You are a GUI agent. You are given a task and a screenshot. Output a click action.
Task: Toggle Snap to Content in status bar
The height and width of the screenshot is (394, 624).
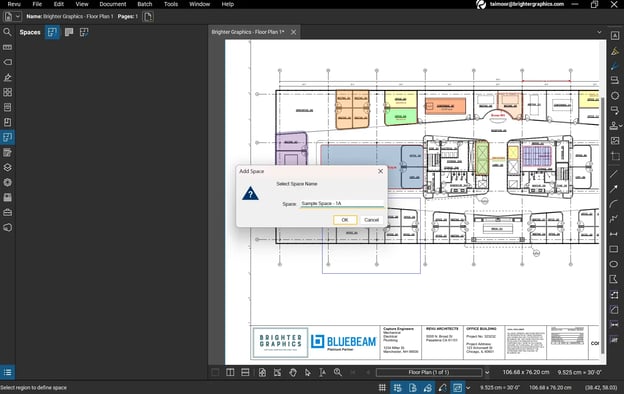(412, 388)
